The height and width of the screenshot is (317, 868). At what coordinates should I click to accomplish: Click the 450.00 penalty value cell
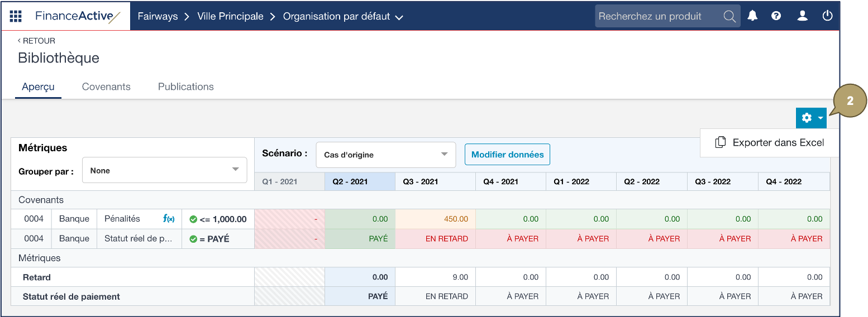point(435,219)
